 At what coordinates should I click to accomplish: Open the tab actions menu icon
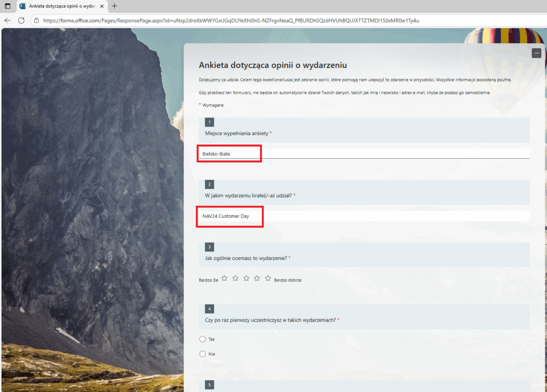click(7, 6)
